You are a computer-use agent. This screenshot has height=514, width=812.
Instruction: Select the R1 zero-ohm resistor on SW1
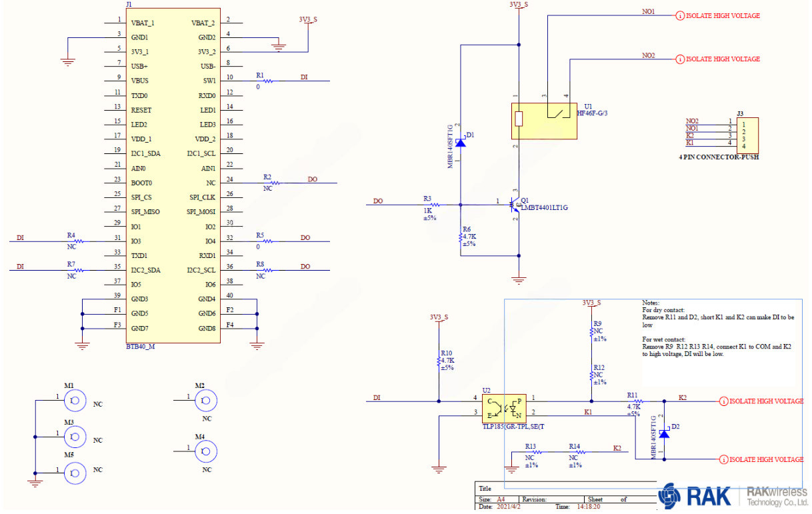pyautogui.click(x=268, y=81)
